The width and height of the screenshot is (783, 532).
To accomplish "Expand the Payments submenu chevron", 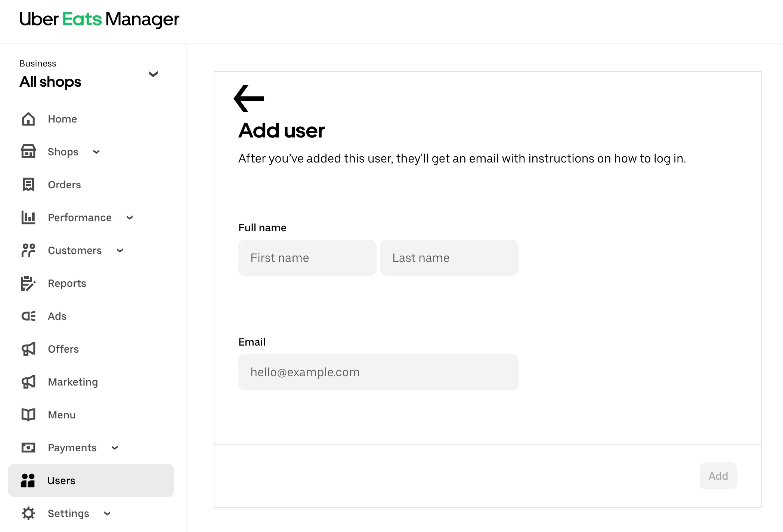I will [x=115, y=448].
